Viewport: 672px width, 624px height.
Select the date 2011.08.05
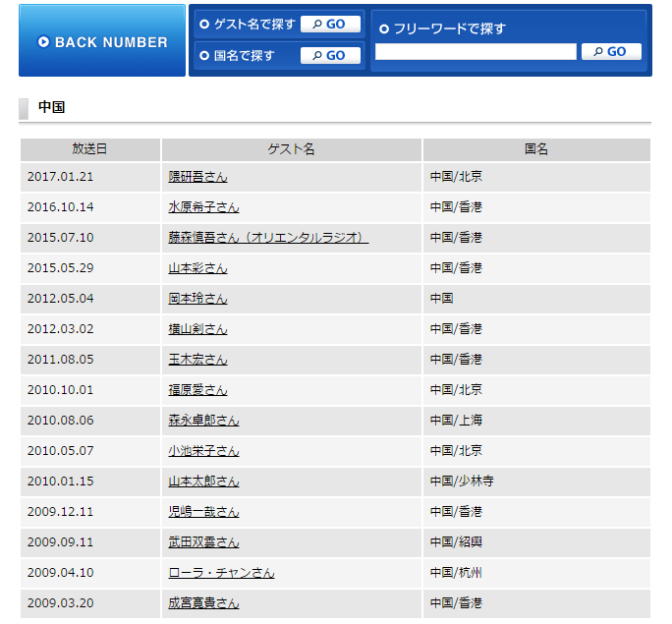coord(61,359)
